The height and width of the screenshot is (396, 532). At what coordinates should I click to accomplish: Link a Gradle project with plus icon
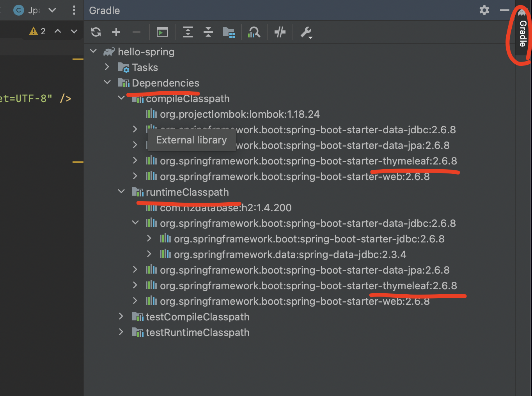coord(116,32)
